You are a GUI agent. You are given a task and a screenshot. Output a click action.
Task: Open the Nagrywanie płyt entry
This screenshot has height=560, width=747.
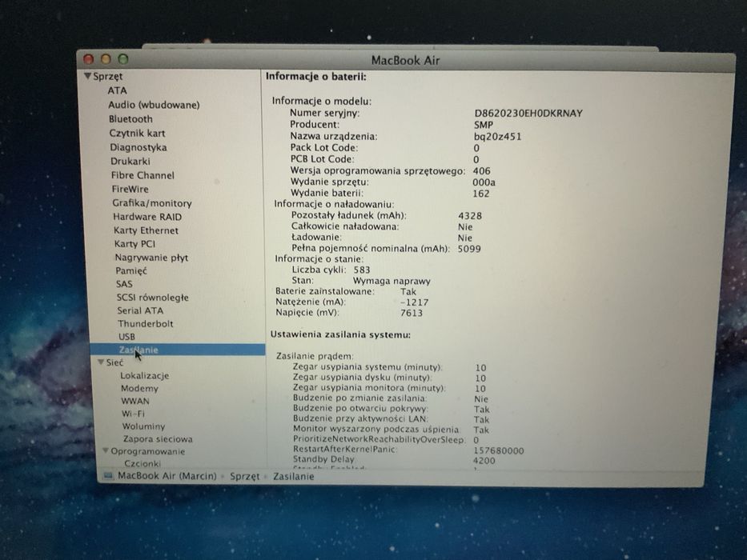click(x=151, y=258)
